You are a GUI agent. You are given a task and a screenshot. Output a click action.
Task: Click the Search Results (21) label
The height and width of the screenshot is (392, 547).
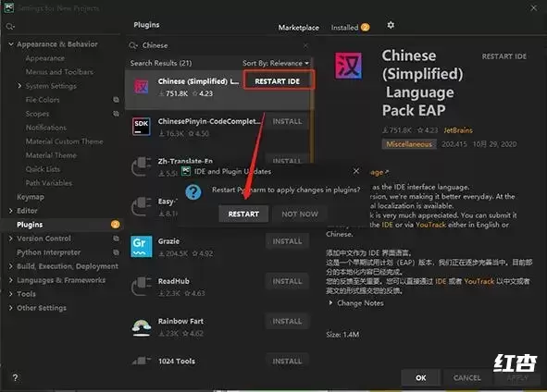click(x=161, y=63)
